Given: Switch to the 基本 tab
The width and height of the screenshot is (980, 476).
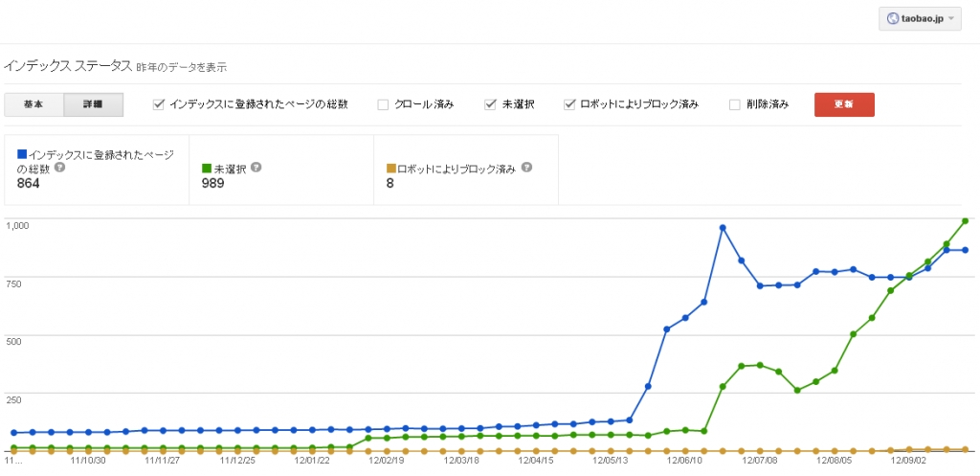Looking at the screenshot, I should [x=33, y=104].
